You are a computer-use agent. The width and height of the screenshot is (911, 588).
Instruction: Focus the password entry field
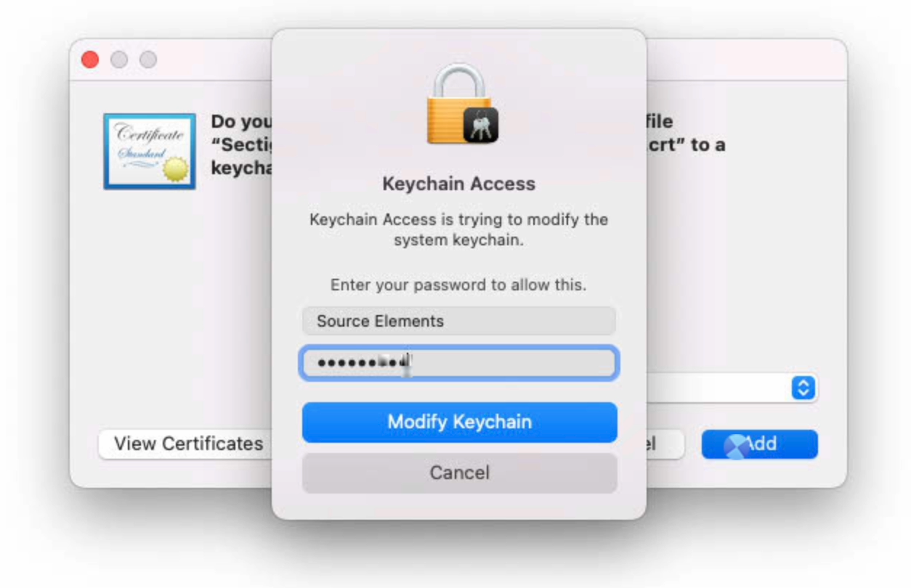[459, 363]
